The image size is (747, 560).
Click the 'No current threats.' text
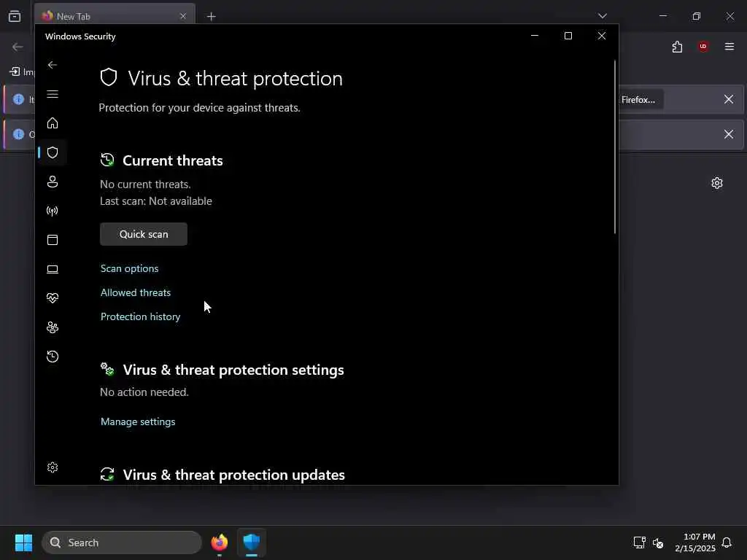[x=145, y=184]
